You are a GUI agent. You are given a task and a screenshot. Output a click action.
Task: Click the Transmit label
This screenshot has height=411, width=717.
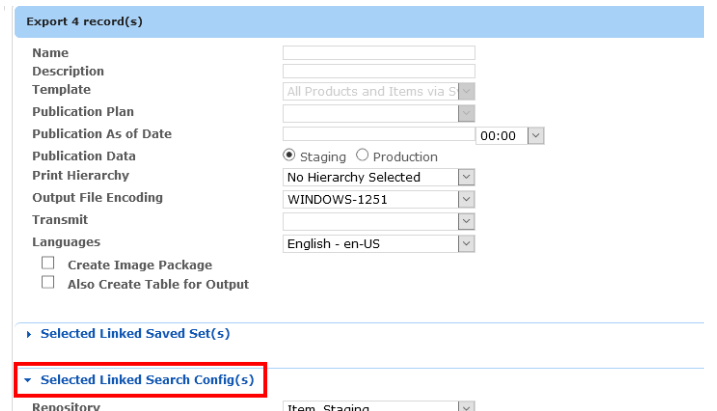[60, 219]
